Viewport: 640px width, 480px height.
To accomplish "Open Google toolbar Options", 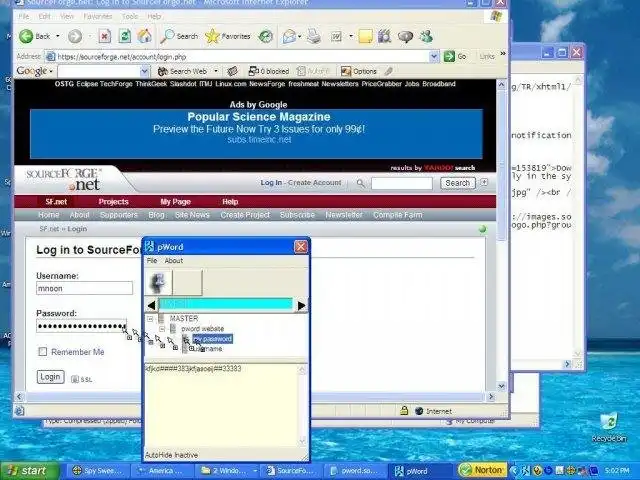I will coord(359,71).
